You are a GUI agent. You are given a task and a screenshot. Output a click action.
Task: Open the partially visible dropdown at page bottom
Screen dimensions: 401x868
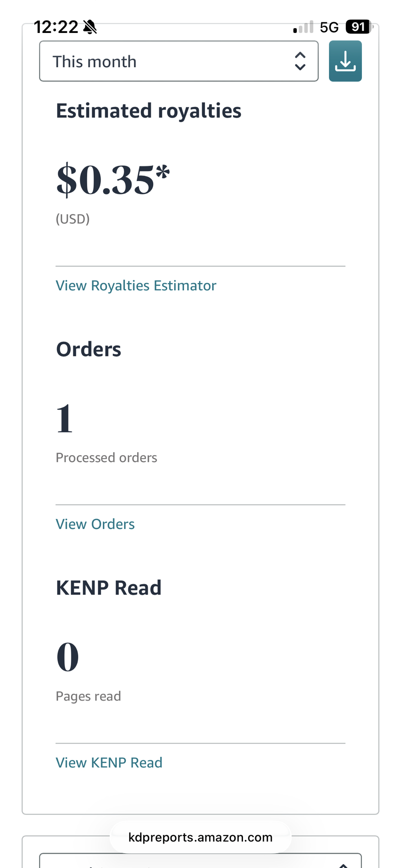click(200, 861)
